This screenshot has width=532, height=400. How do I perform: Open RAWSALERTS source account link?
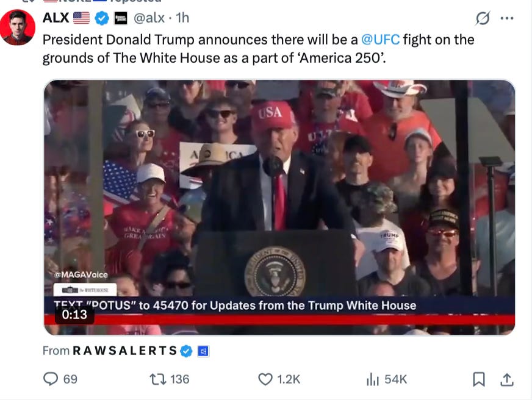125,351
